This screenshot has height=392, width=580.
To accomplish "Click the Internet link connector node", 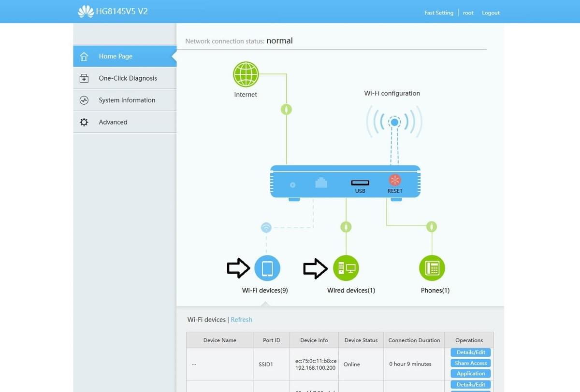I will point(287,110).
